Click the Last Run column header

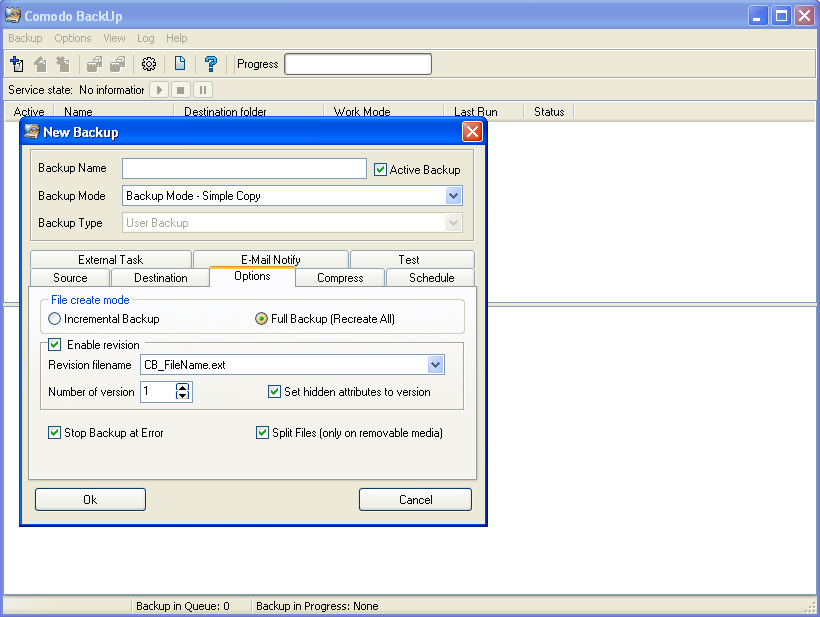484,111
